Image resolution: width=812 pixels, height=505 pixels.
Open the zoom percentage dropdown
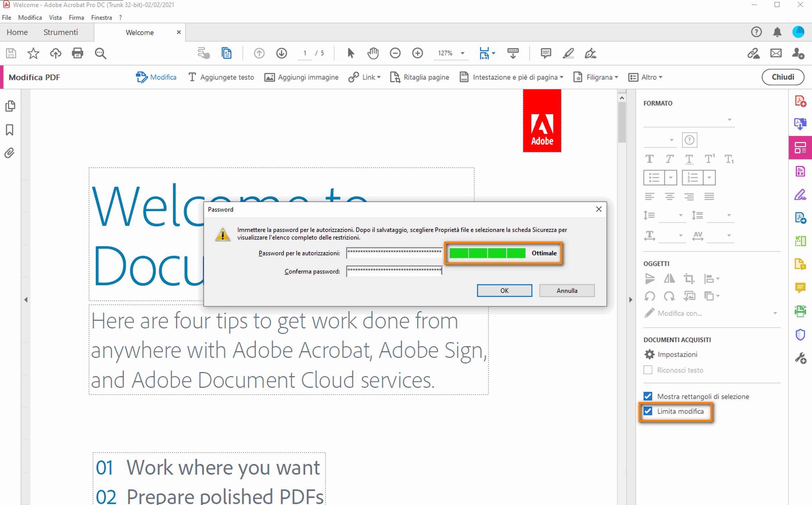(462, 53)
